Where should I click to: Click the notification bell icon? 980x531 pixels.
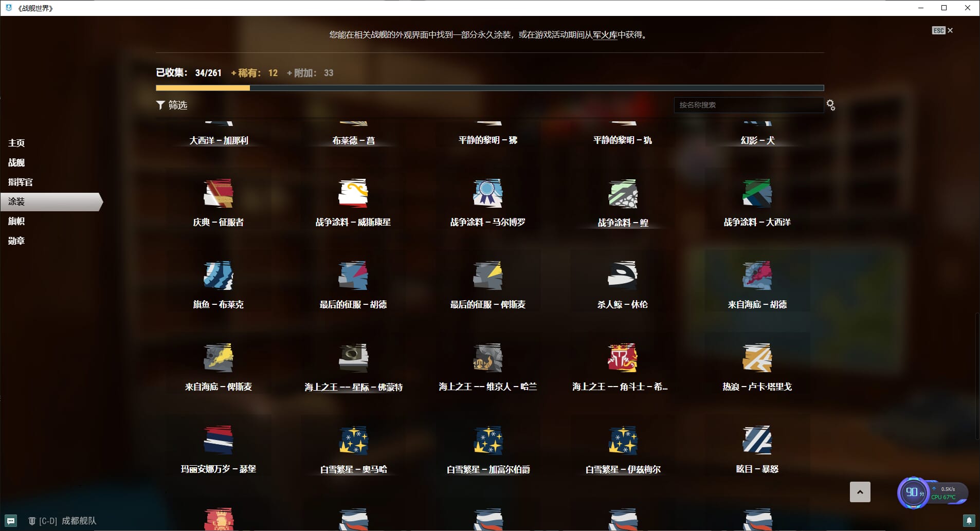coord(969,521)
